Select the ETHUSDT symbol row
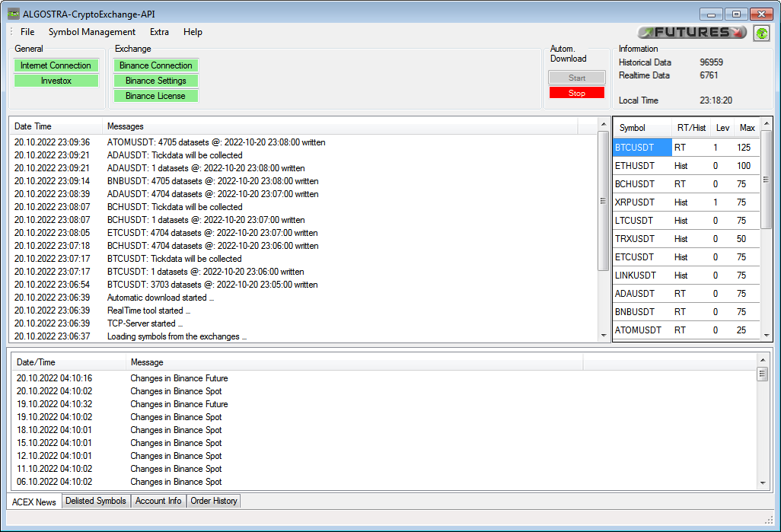781x532 pixels. click(687, 166)
